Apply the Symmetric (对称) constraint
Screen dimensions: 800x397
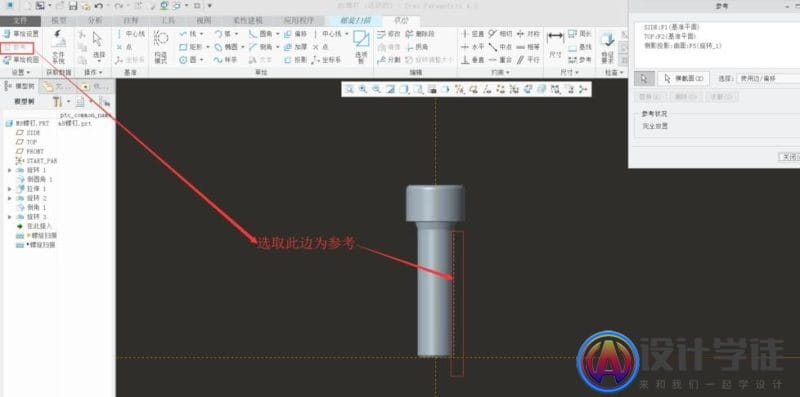(x=528, y=34)
